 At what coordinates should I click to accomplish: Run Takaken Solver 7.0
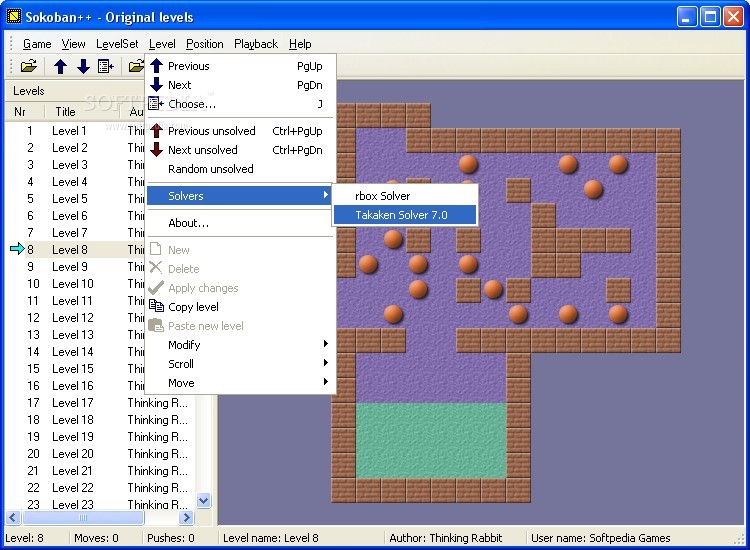point(405,215)
